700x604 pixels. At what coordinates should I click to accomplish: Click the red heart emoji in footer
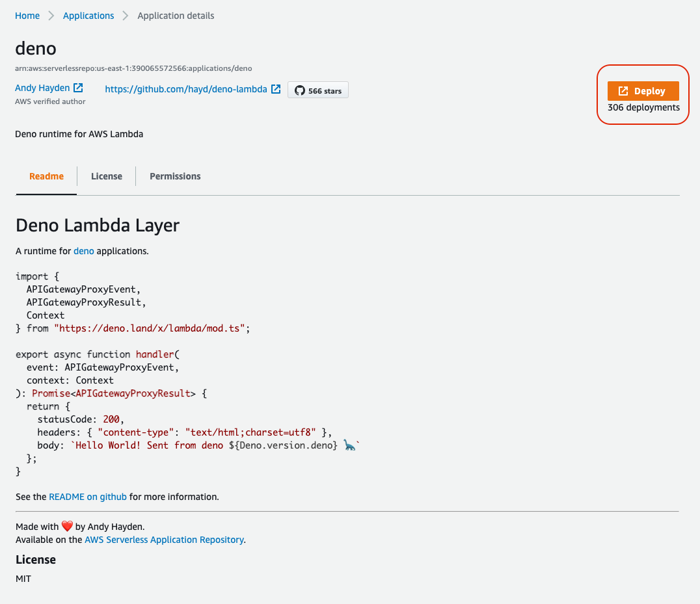tap(67, 527)
